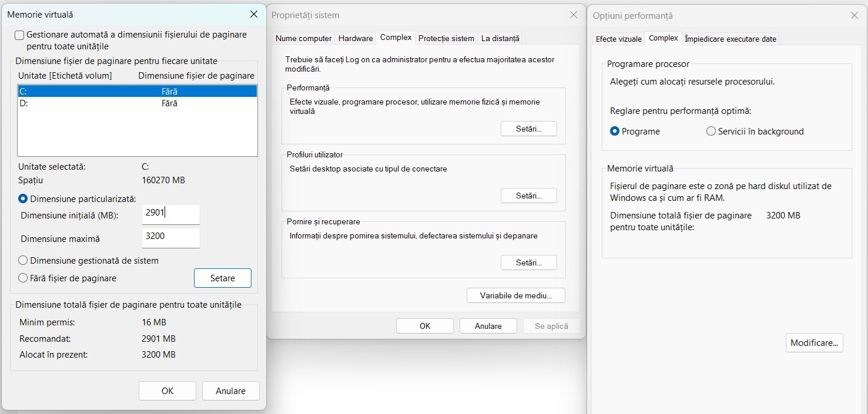Image resolution: width=868 pixels, height=414 pixels.
Task: Open the Hardware tab
Action: point(356,38)
